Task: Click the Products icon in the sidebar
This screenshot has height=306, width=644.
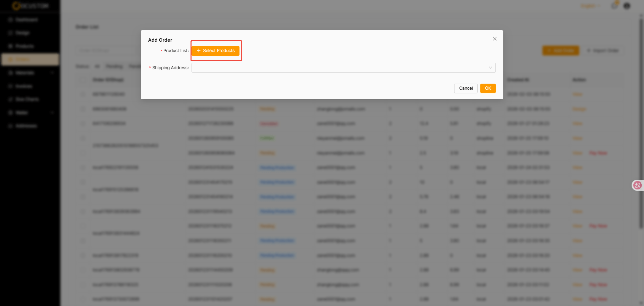Action: click(x=10, y=46)
